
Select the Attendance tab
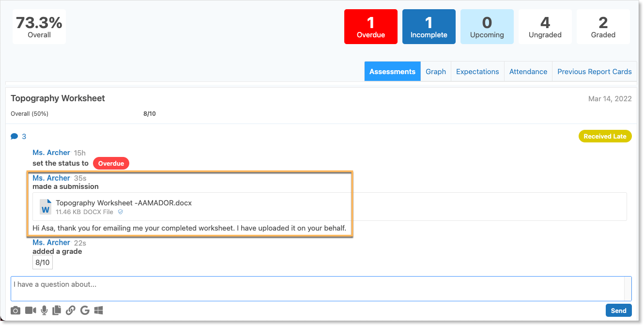(x=528, y=72)
